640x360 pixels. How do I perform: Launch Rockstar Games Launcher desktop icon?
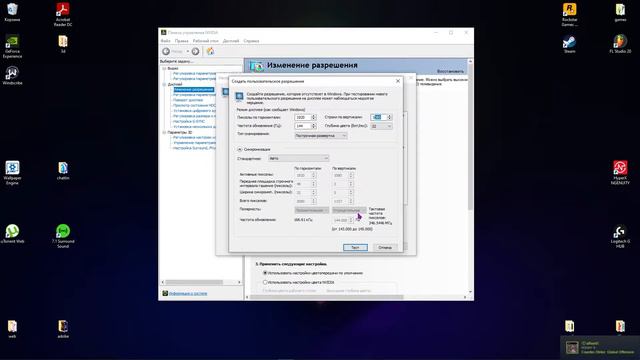[569, 14]
